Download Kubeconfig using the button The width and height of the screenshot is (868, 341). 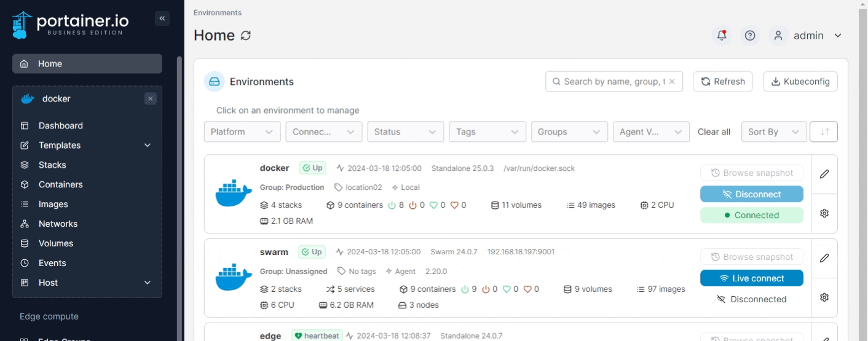[x=800, y=82]
